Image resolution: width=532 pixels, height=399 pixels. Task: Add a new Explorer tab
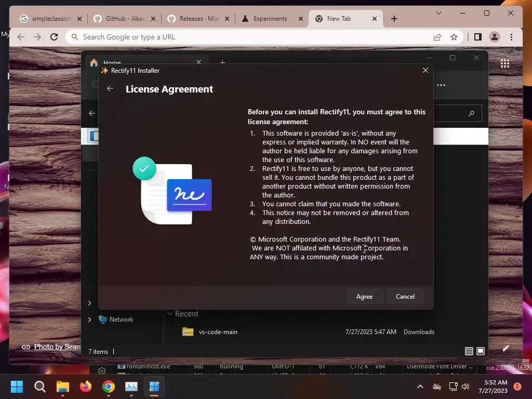222,62
